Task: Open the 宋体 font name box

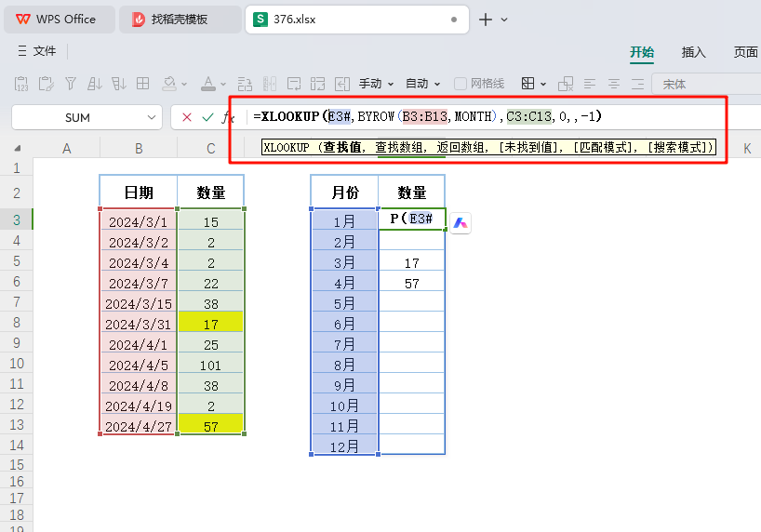Action: (706, 84)
